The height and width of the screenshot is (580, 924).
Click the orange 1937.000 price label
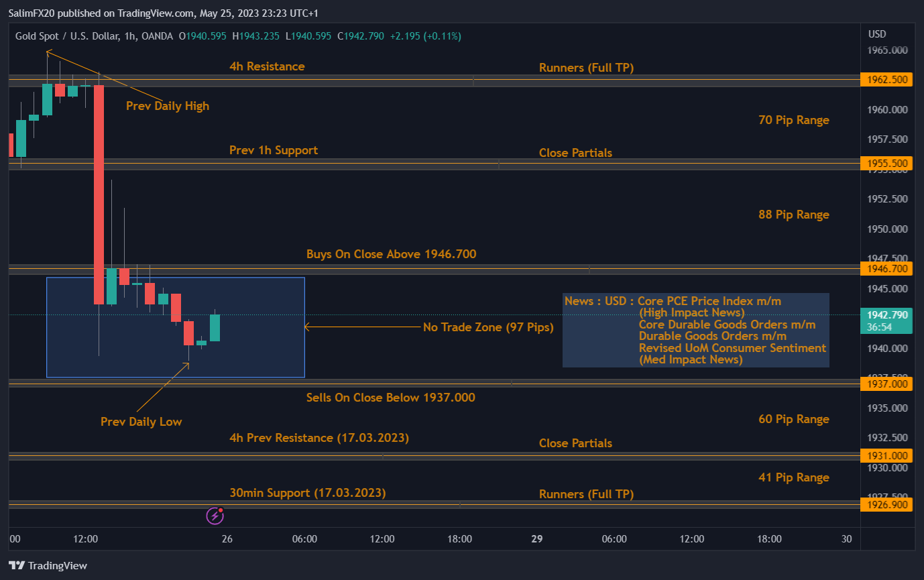(886, 384)
